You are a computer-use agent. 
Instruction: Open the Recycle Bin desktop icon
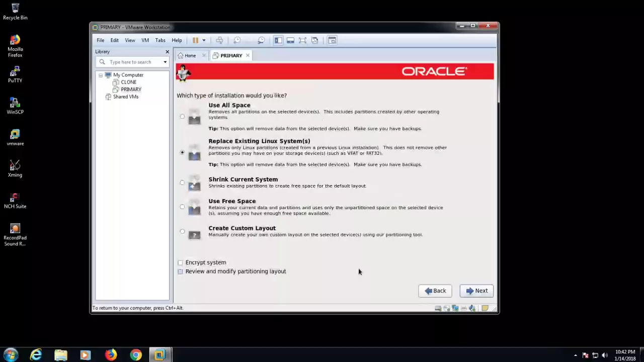click(x=15, y=12)
